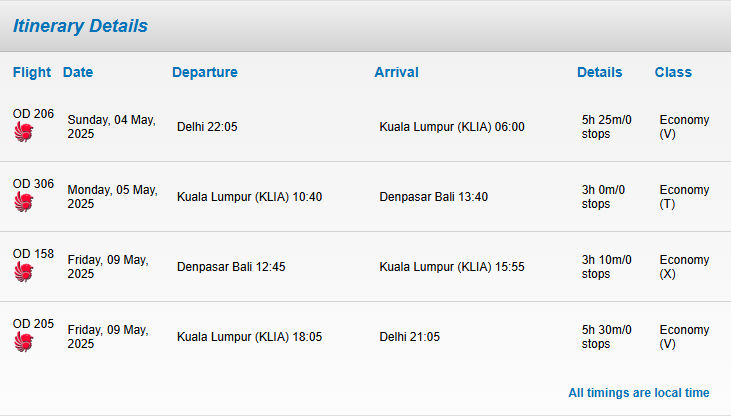This screenshot has width=731, height=416.
Task: Select flight number OD 158
Action: click(33, 254)
